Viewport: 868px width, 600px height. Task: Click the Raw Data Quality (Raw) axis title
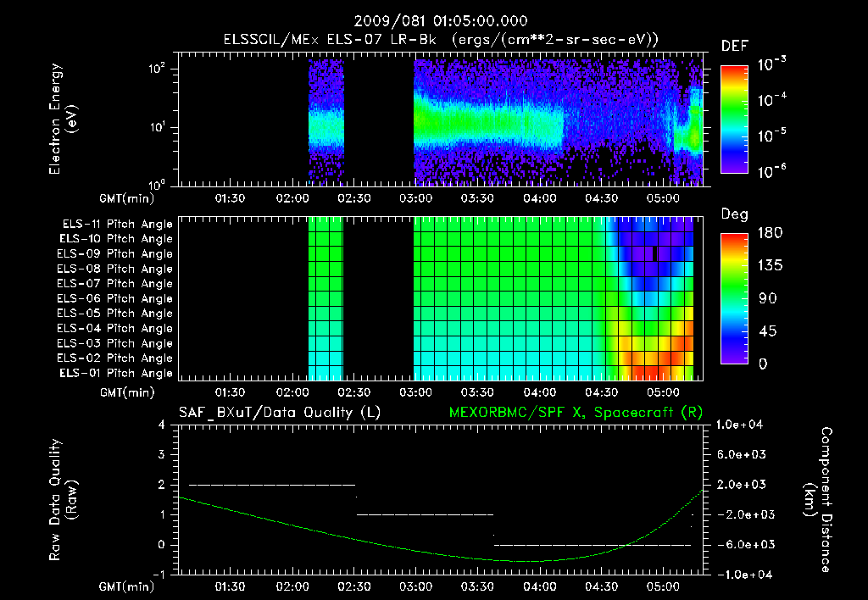coord(63,500)
